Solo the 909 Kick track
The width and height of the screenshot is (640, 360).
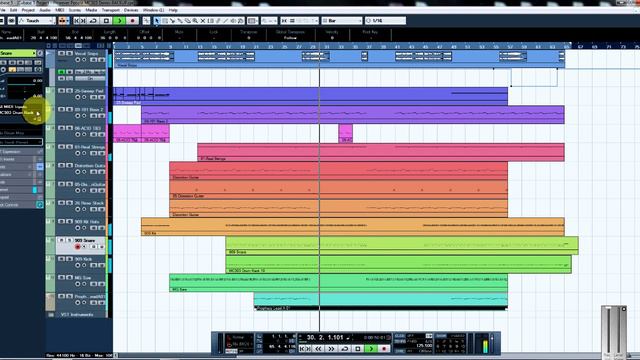pos(69,259)
